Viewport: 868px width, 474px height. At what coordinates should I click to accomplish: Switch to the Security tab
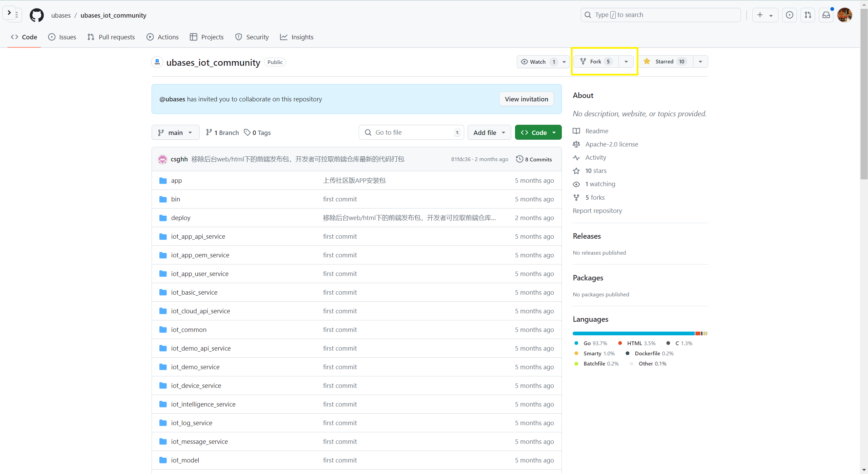(252, 37)
